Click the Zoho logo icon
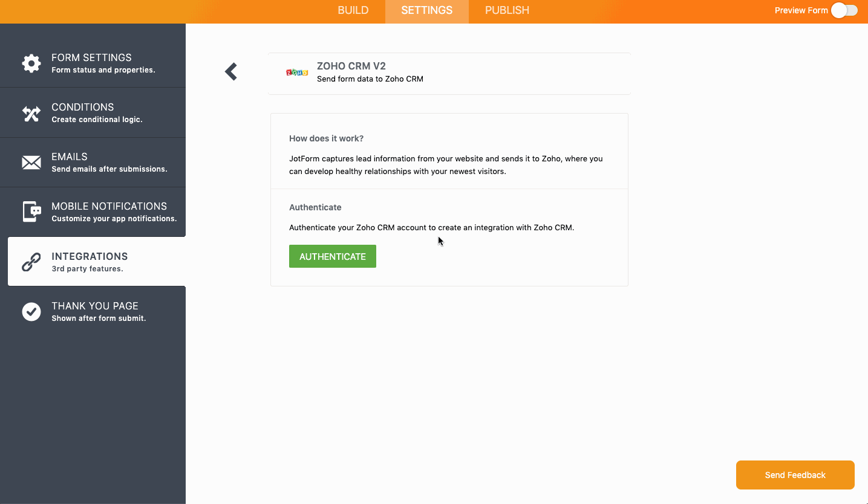 tap(297, 73)
